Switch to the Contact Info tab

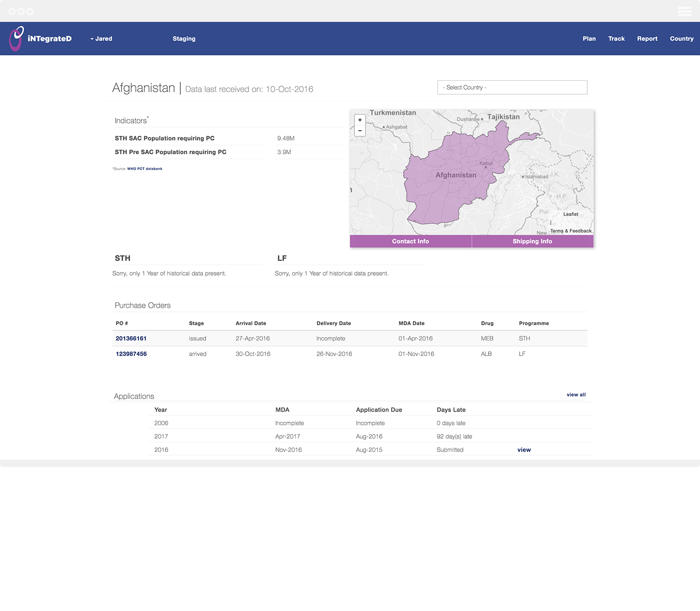coord(410,241)
